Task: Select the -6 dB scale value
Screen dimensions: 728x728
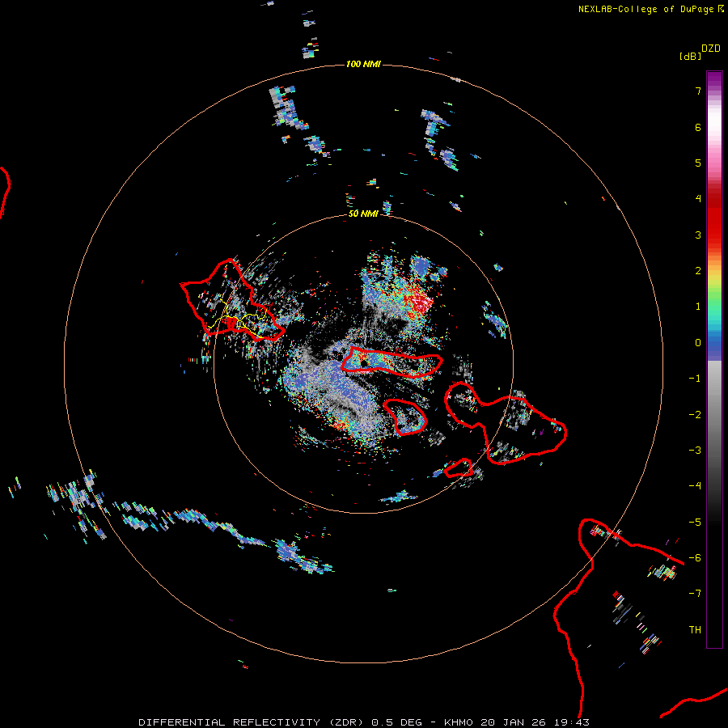Action: tap(695, 558)
